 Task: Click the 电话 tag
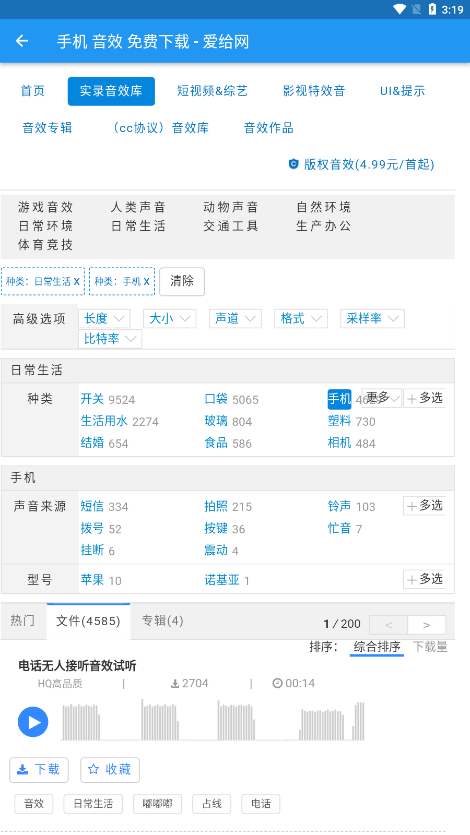tap(260, 804)
